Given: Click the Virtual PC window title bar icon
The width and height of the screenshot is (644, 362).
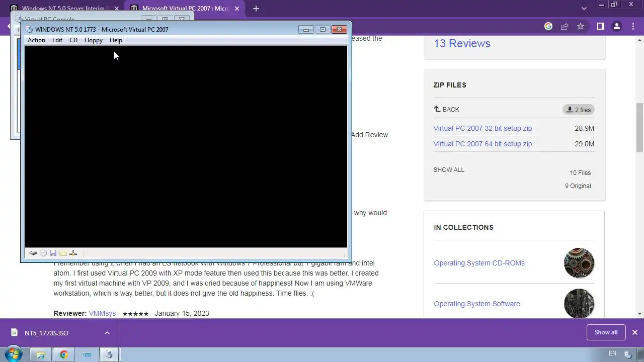Looking at the screenshot, I should coord(29,29).
